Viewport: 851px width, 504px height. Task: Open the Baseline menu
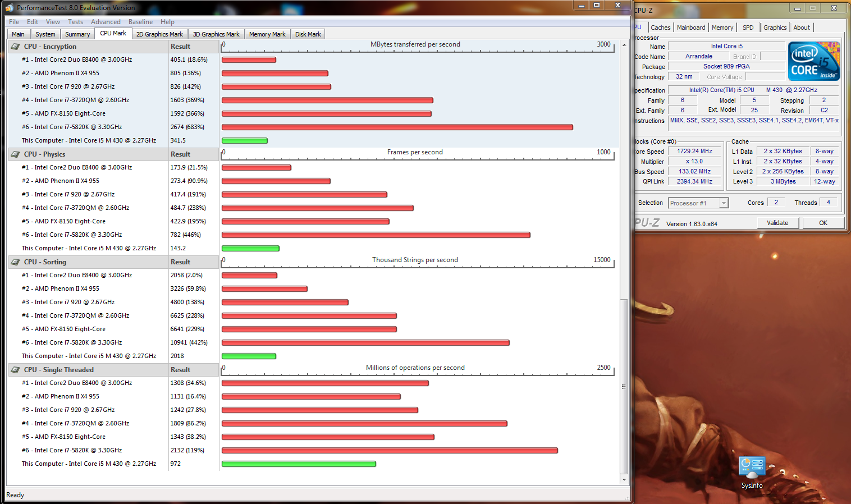click(x=140, y=22)
